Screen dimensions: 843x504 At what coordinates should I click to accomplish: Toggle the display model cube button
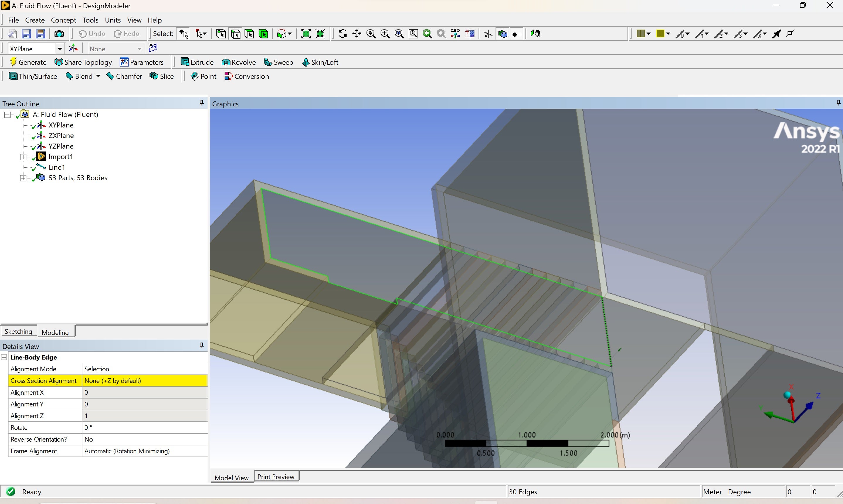pyautogui.click(x=503, y=34)
